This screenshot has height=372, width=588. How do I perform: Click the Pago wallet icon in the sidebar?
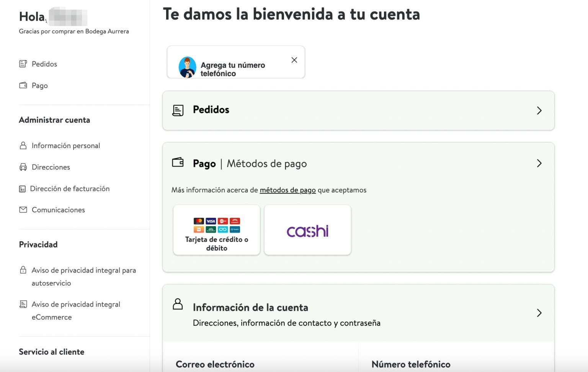pos(24,85)
